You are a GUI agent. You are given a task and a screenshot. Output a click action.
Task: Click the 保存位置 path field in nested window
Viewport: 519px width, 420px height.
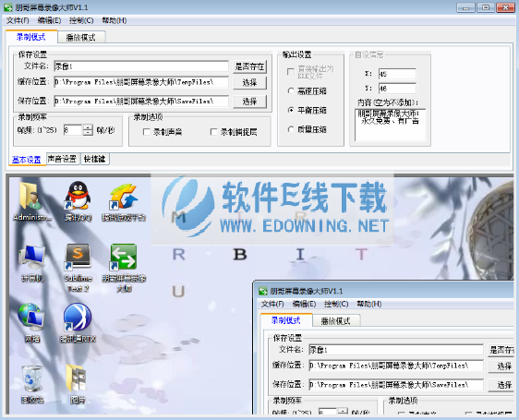tap(396, 385)
